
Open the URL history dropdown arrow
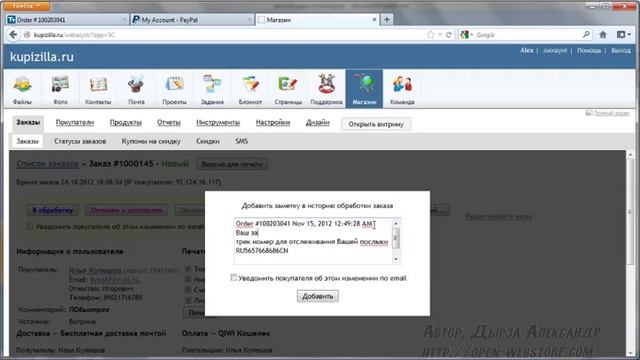pos(440,35)
